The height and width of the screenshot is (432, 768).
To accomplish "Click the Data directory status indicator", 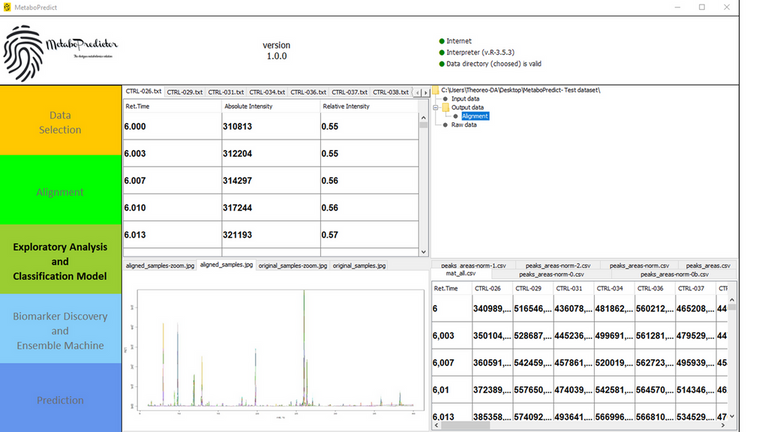I will (442, 64).
